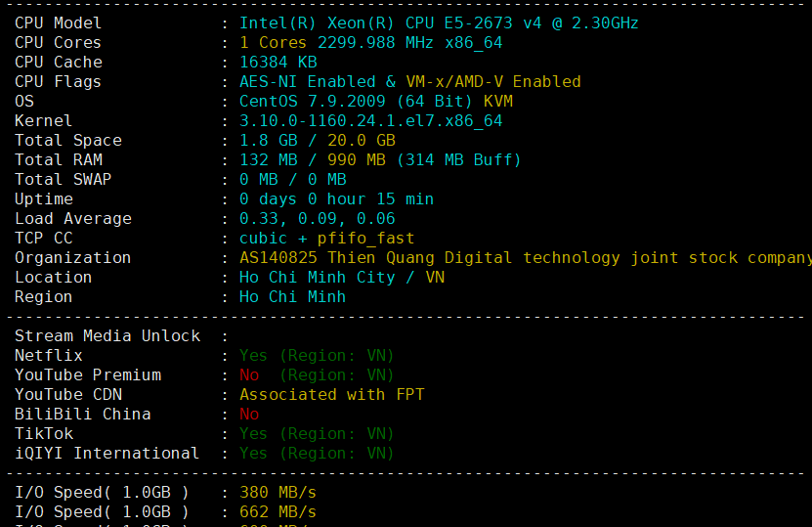Viewport: 812px width, 527px height.
Task: Click the Netflix Yes (Region: VN) result
Action: (317, 355)
